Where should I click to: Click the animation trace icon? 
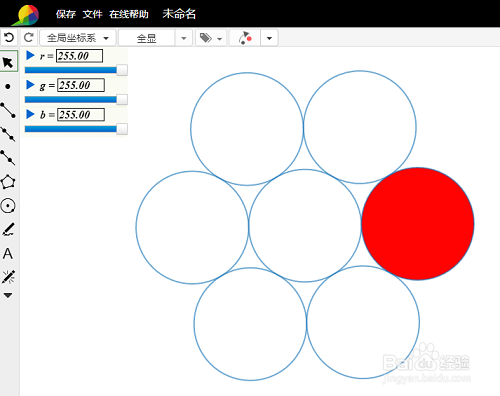coord(245,38)
